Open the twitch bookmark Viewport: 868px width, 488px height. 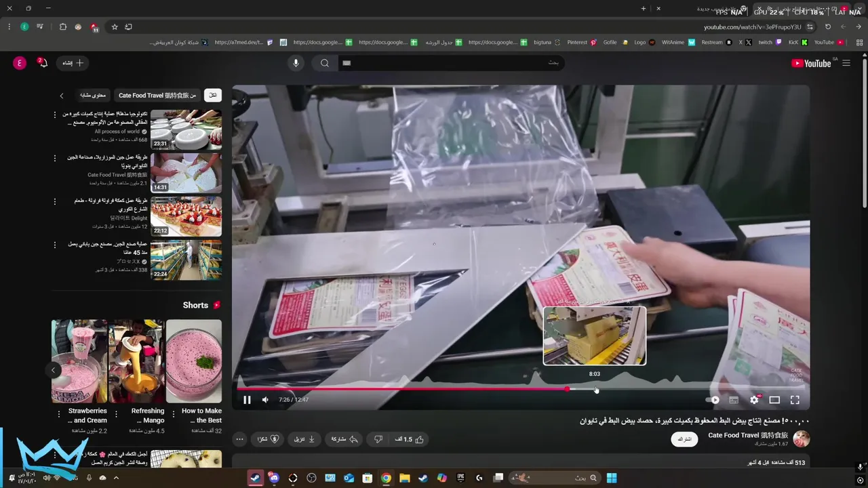[x=769, y=42]
